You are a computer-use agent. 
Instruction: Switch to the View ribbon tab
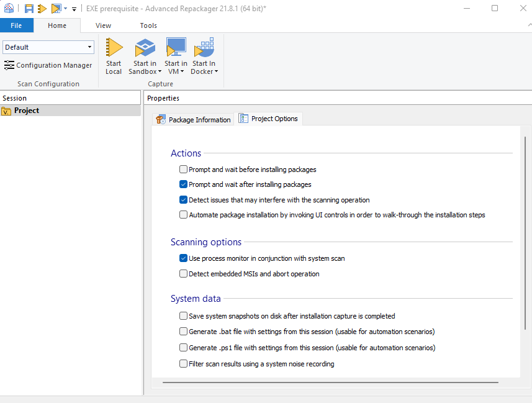point(103,25)
